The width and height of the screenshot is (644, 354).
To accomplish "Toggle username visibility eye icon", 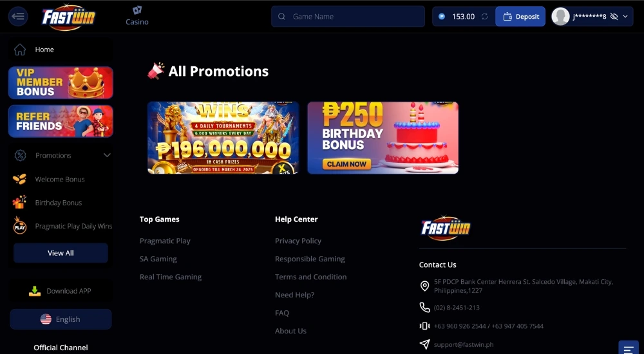I will pos(614,17).
